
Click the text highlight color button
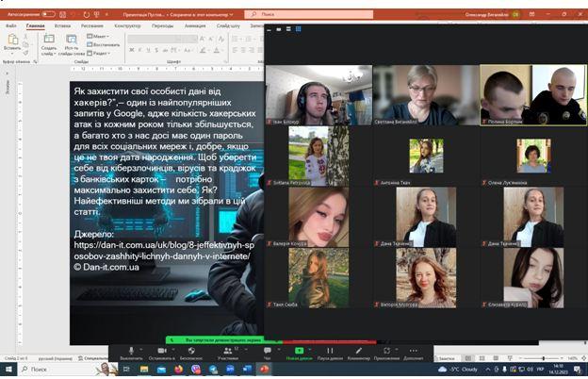[203, 50]
